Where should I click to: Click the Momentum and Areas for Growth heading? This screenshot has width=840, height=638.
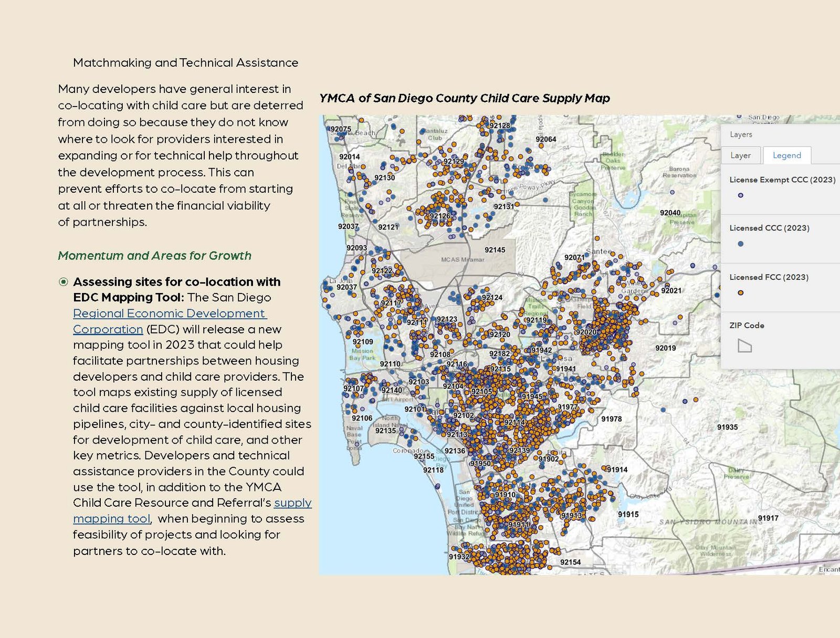click(x=154, y=256)
